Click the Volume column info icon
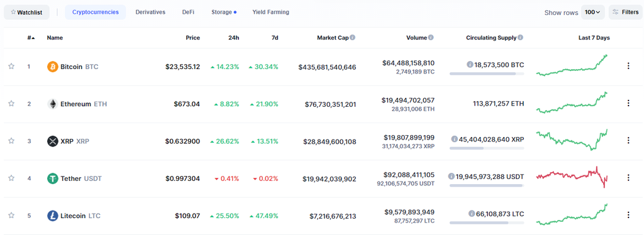This screenshot has height=235, width=644. pos(431,37)
